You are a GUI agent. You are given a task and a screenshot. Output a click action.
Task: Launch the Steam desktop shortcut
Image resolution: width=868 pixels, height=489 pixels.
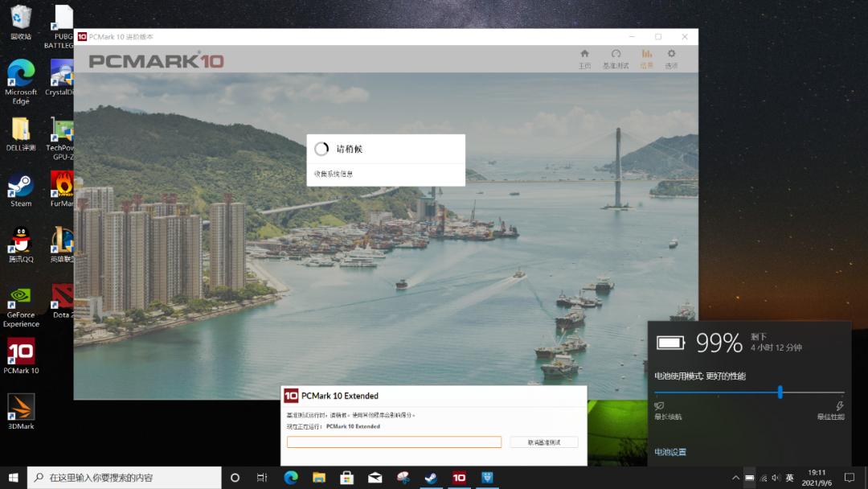pyautogui.click(x=21, y=191)
